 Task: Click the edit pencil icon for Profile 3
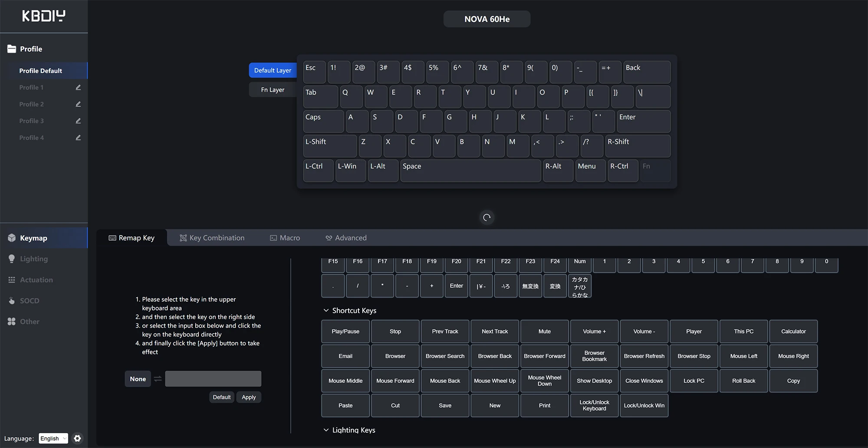(78, 121)
